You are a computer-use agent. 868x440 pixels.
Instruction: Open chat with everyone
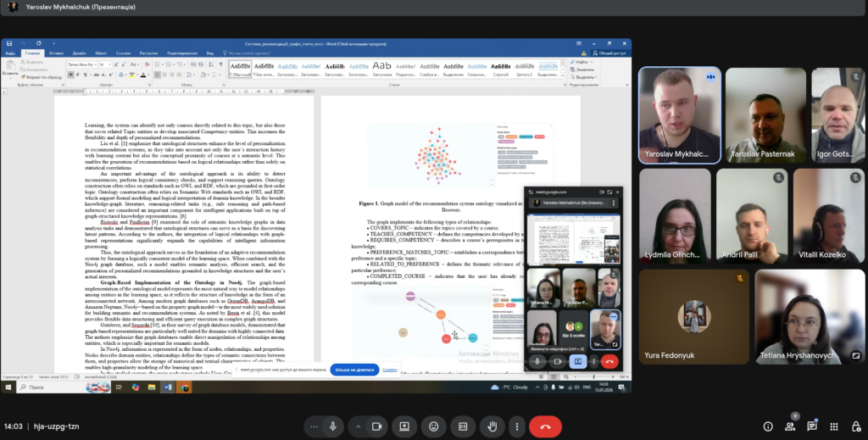click(x=812, y=426)
